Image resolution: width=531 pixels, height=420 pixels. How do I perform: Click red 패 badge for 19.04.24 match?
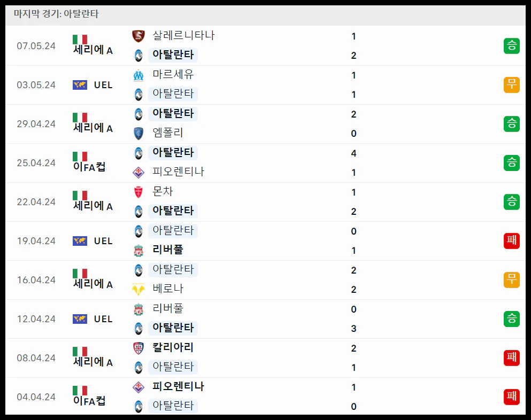click(x=511, y=240)
